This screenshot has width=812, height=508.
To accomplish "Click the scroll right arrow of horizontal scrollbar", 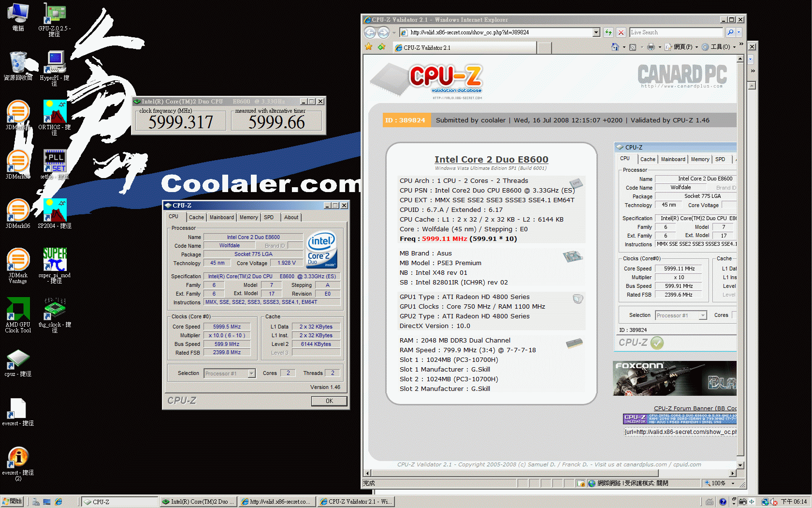I will click(x=733, y=473).
